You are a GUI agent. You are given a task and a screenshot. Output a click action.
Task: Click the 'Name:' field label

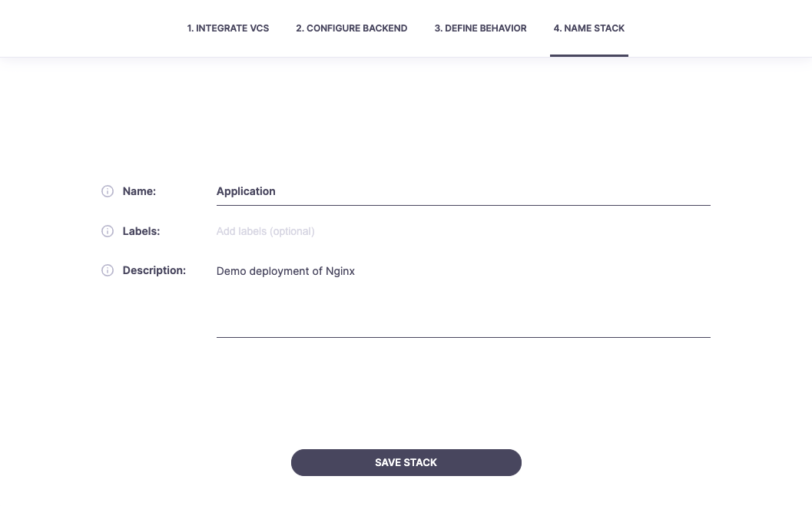(x=139, y=191)
